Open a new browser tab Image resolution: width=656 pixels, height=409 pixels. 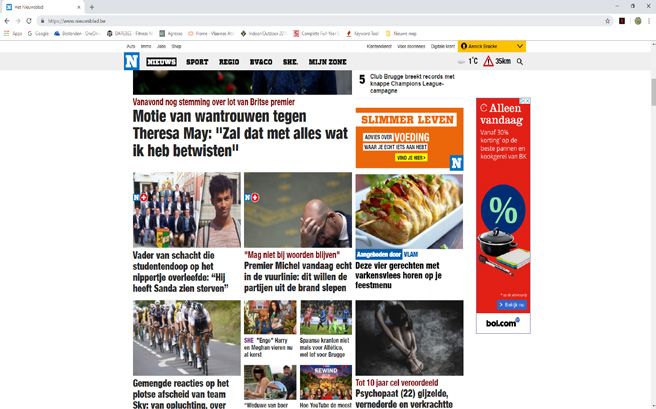[92, 7]
